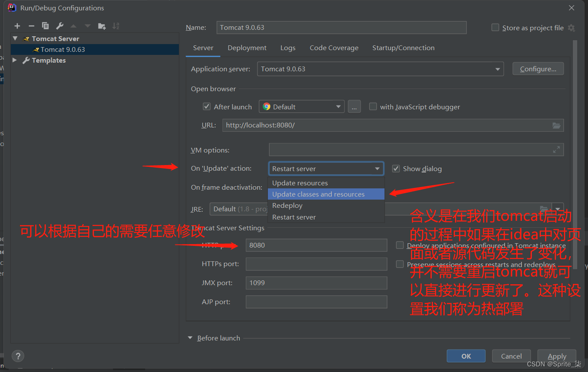The height and width of the screenshot is (372, 588).
Task: Click the Apply button
Action: pos(557,356)
